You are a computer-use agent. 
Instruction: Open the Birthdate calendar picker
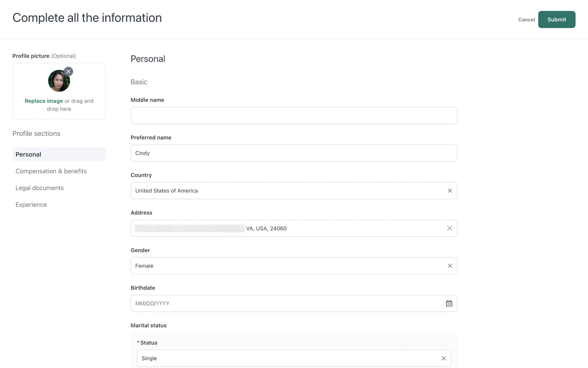pos(449,303)
